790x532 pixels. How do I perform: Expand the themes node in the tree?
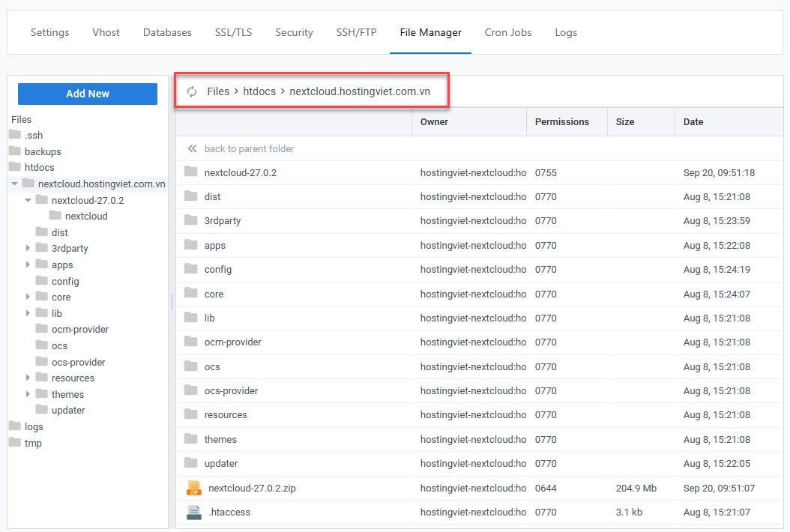point(28,394)
